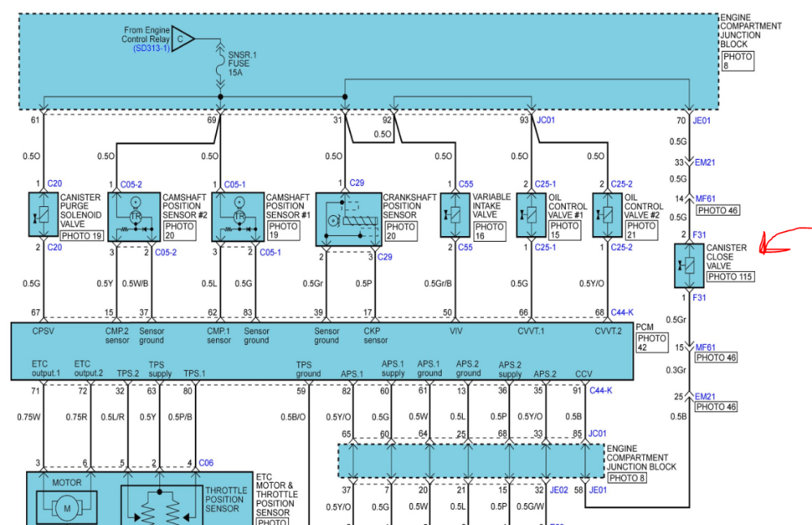
Task: Open the SD313-1 reference link
Action: click(150, 49)
